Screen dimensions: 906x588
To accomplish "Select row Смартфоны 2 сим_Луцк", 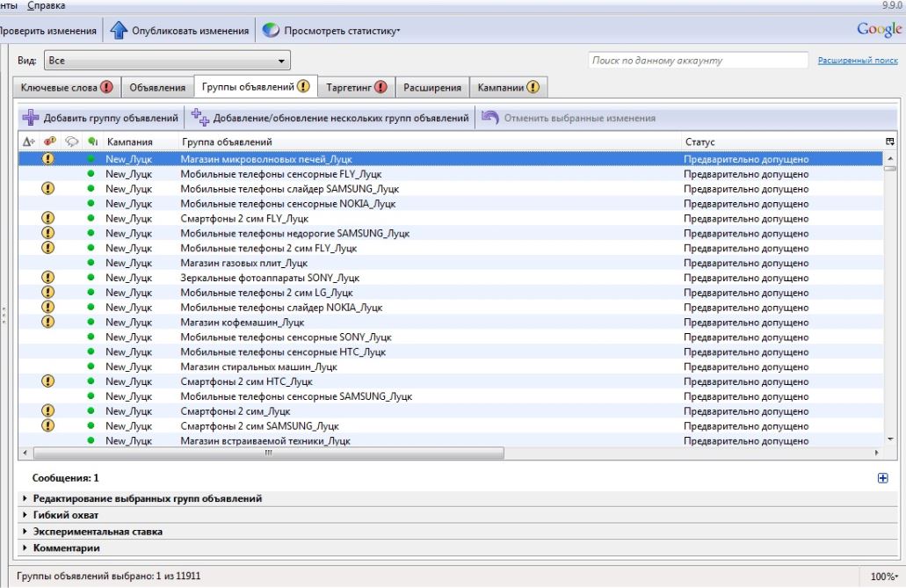I will tap(451, 411).
